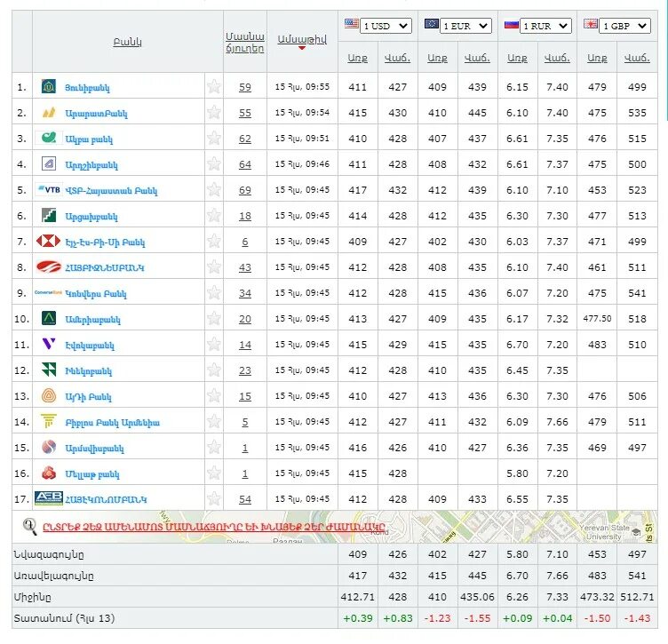668x644 pixels.
Task: Click the Converse Bank logo icon
Action: pyautogui.click(x=49, y=292)
